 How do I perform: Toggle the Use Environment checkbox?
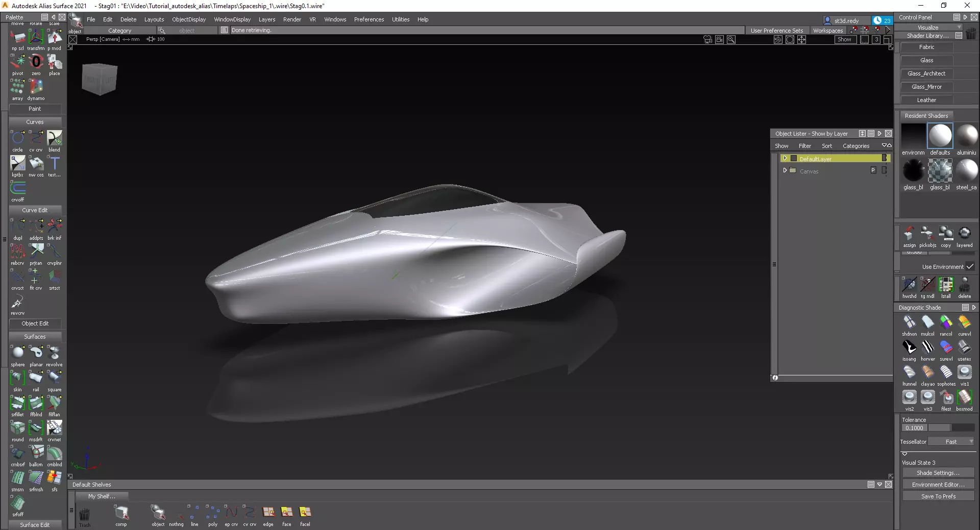970,266
